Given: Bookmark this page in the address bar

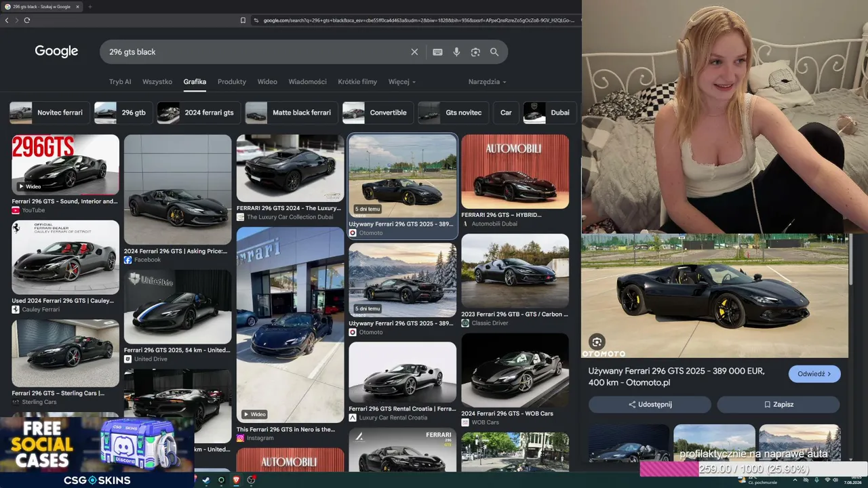Looking at the screenshot, I should [243, 20].
